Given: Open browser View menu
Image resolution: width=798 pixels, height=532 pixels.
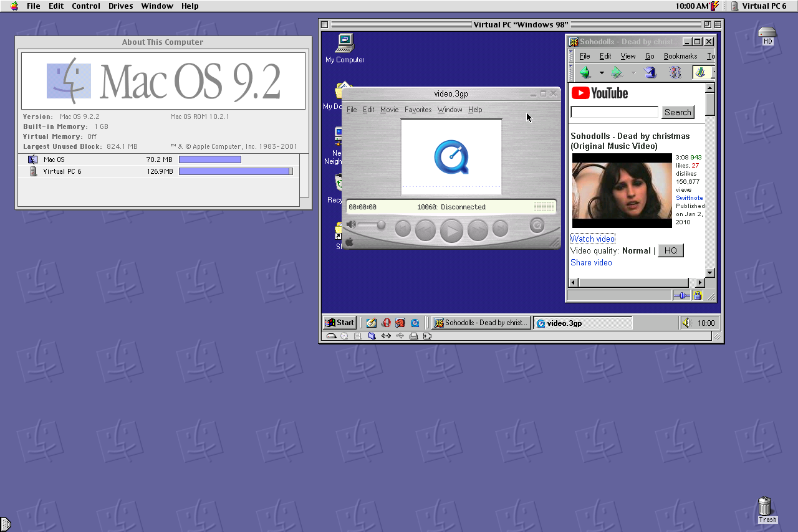Looking at the screenshot, I should [x=628, y=56].
